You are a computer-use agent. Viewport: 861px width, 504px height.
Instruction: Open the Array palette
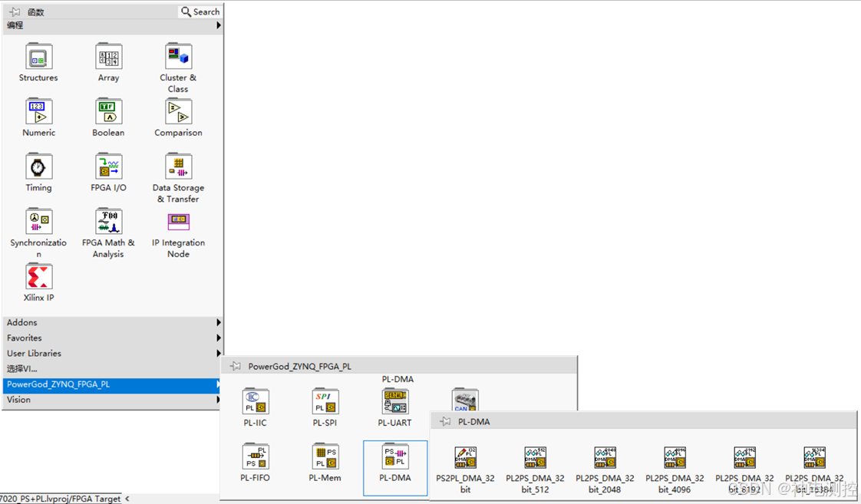coord(109,57)
